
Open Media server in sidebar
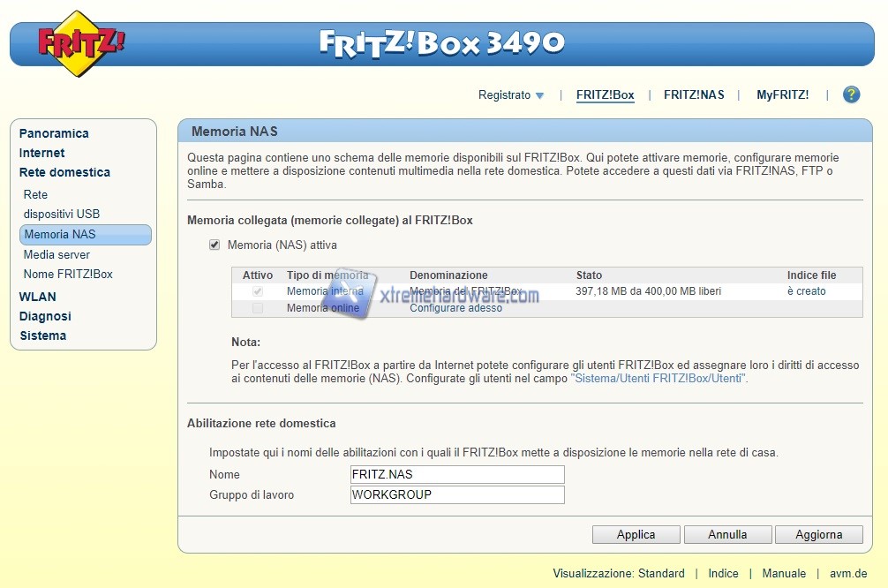click(56, 254)
